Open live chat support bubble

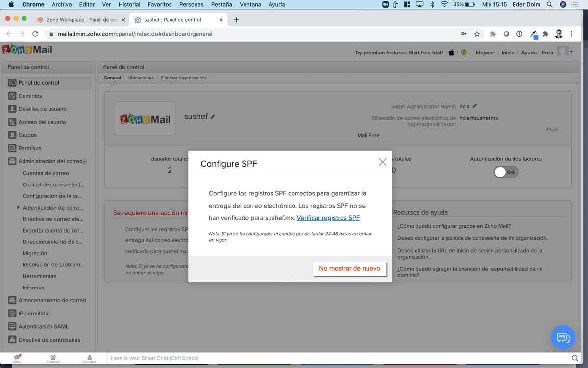[563, 338]
